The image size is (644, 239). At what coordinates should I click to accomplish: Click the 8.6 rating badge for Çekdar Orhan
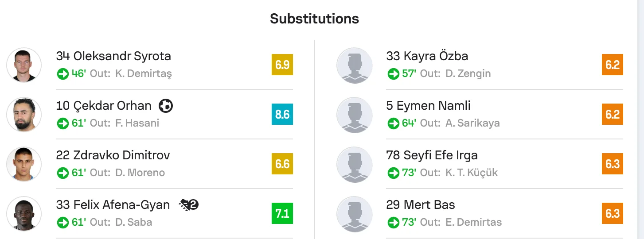[x=282, y=115]
